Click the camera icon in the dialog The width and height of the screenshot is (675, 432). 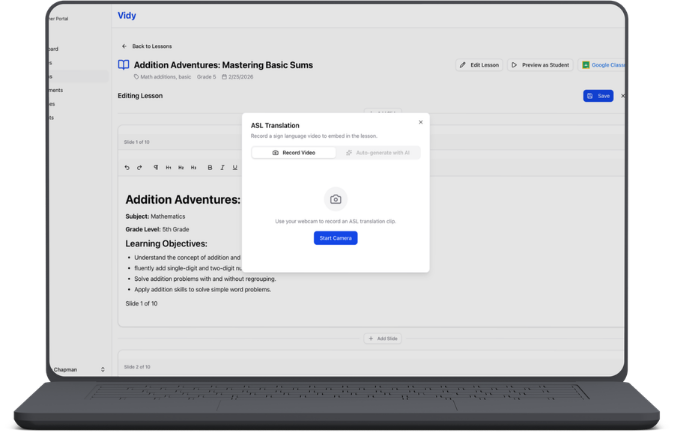[335, 199]
